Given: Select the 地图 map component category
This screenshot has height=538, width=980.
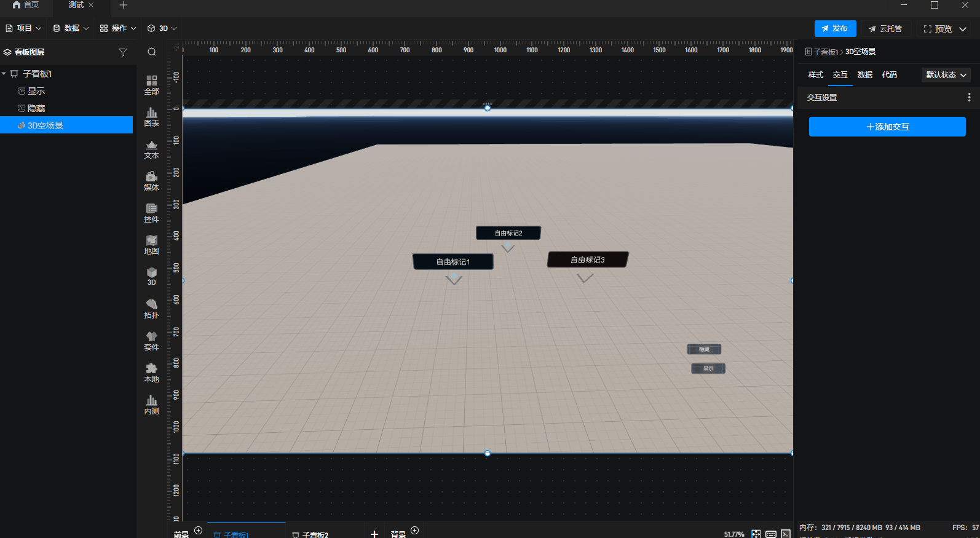Looking at the screenshot, I should click(x=151, y=245).
